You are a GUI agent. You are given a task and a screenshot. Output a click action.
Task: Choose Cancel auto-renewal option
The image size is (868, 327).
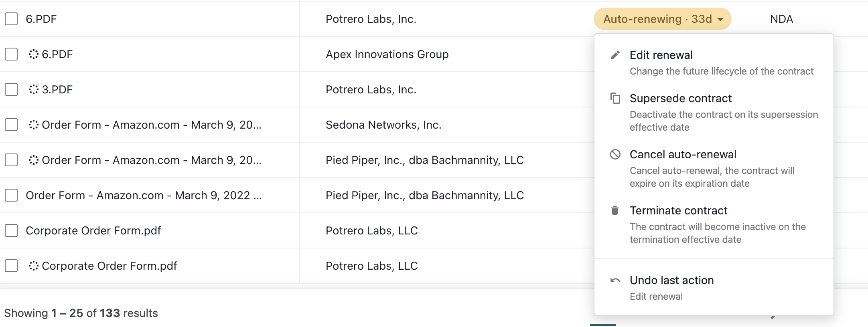coord(714,168)
